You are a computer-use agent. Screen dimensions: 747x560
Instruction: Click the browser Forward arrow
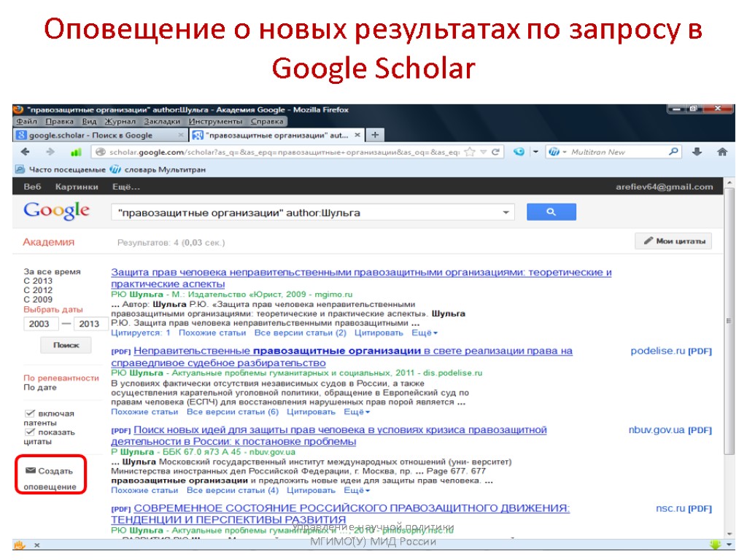click(50, 152)
